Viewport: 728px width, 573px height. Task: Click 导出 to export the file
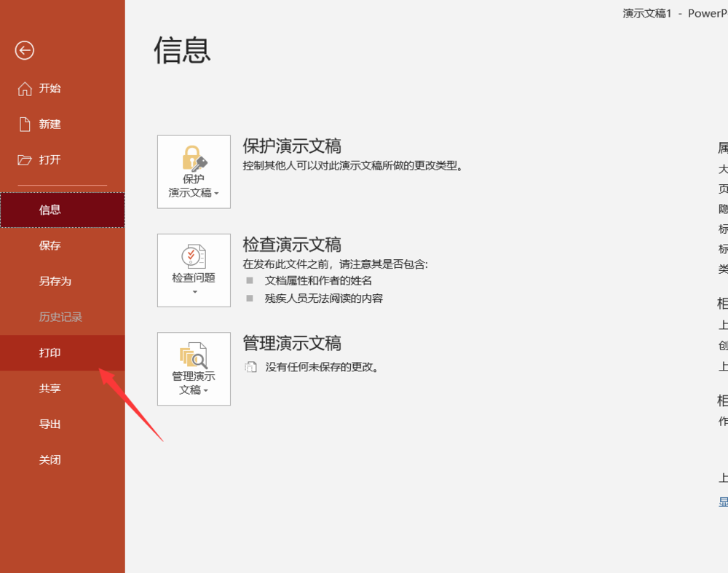(50, 424)
